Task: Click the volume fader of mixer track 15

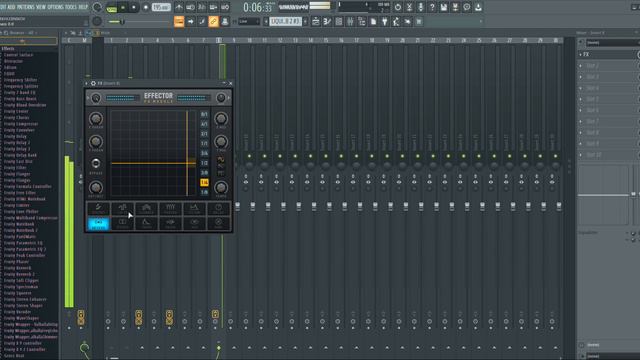Action: point(329,206)
